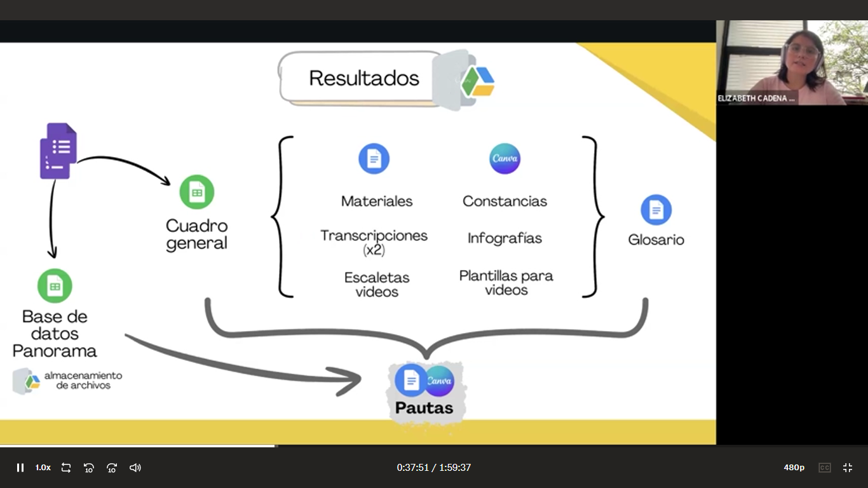Screen dimensions: 868x488
Task: Open the 1.0x playback speed selector
Action: [x=42, y=468]
